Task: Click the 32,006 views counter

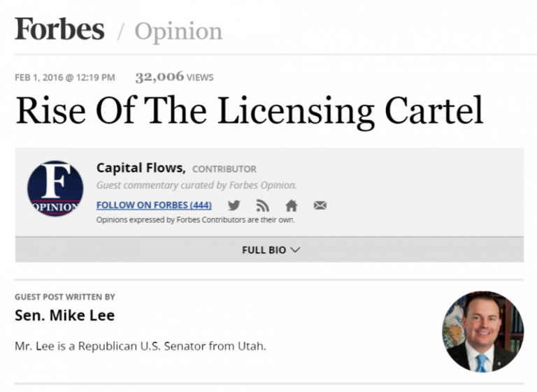Action: [174, 78]
